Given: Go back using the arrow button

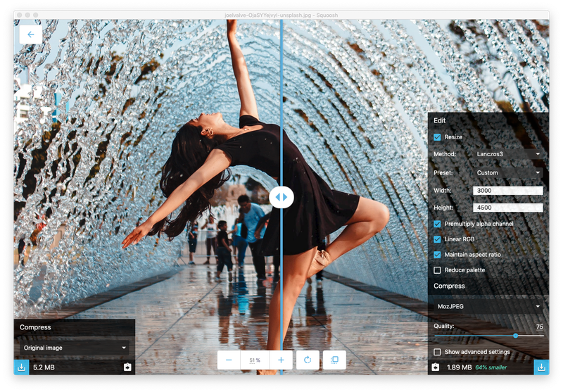Looking at the screenshot, I should pyautogui.click(x=30, y=34).
